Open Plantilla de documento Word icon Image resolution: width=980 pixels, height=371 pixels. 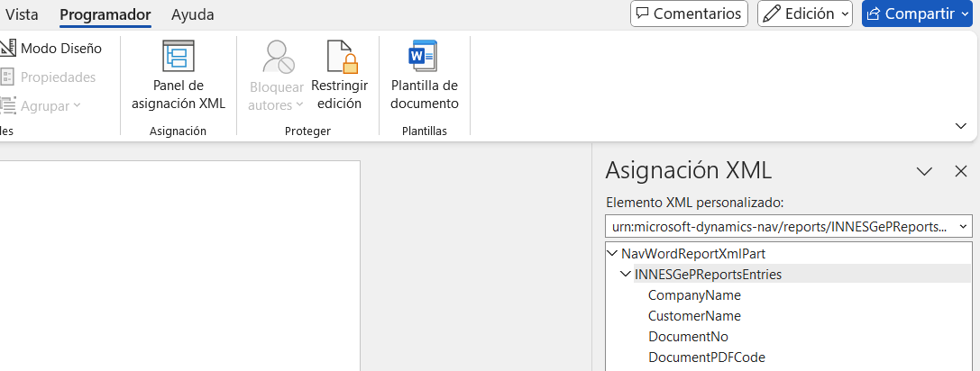click(x=425, y=56)
